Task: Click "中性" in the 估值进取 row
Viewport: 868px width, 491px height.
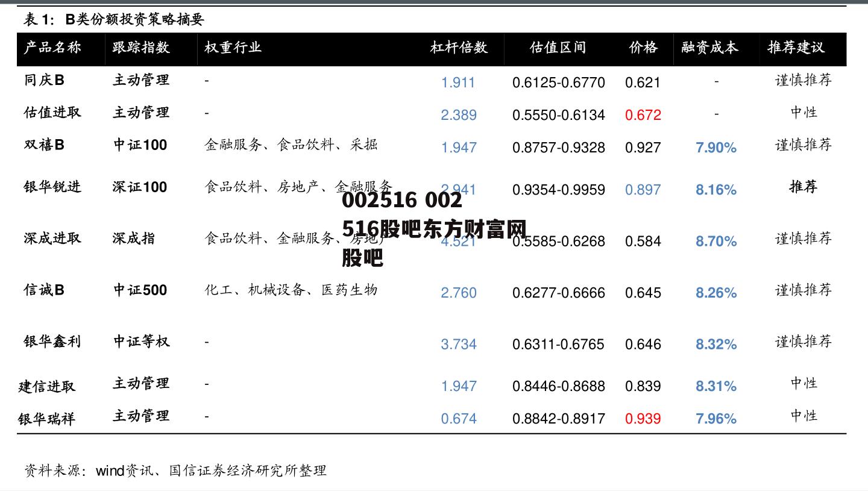Action: coord(804,112)
